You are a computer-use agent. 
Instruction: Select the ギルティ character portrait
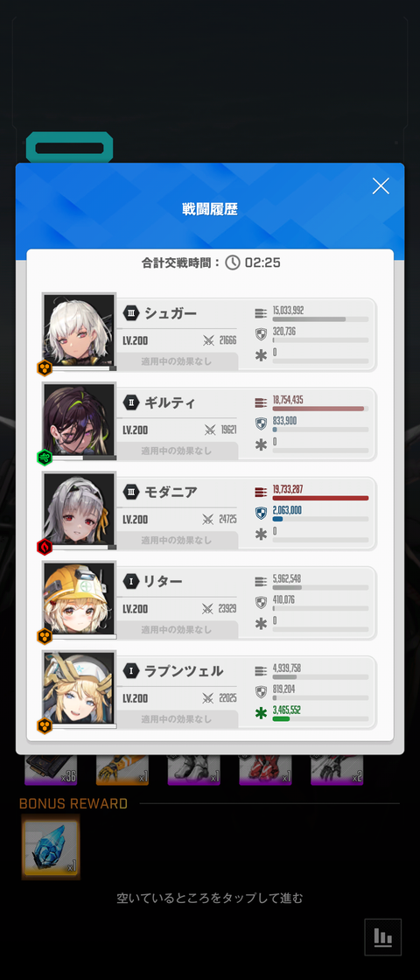80,421
